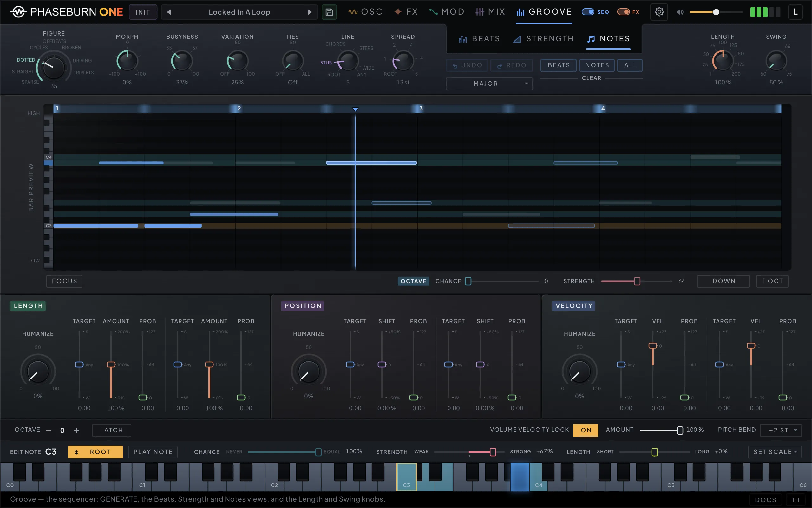
Task: Open the DOWN direction selector
Action: 724,281
